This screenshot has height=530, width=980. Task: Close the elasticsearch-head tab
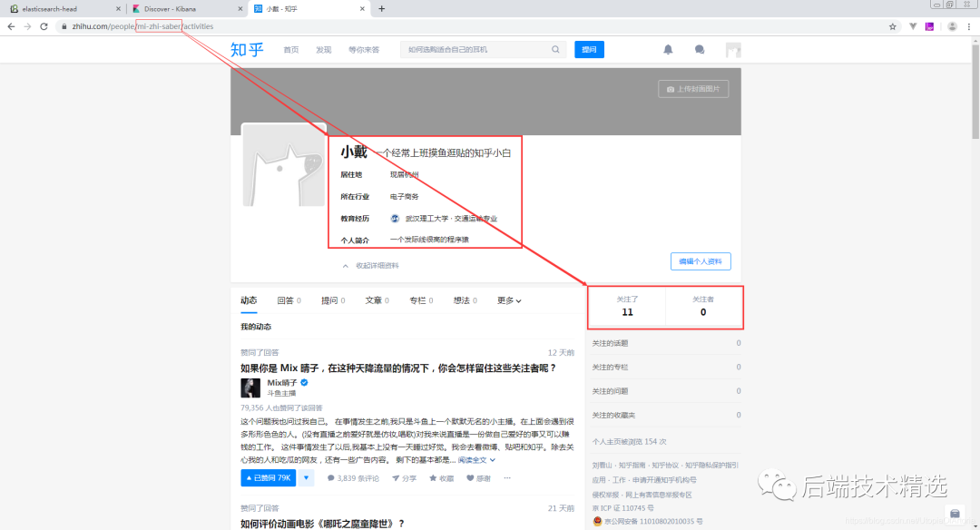(118, 9)
